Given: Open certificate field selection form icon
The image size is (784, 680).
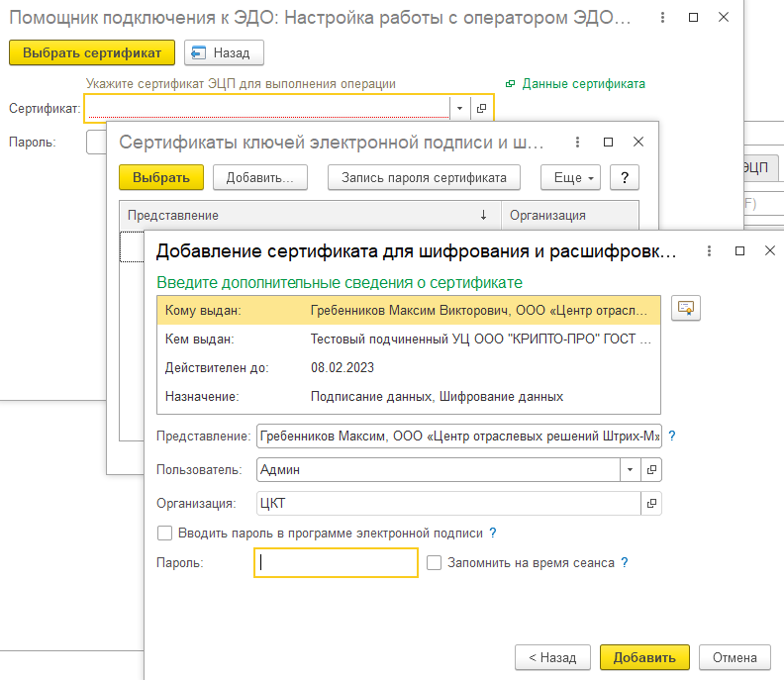Looking at the screenshot, I should tap(482, 108).
